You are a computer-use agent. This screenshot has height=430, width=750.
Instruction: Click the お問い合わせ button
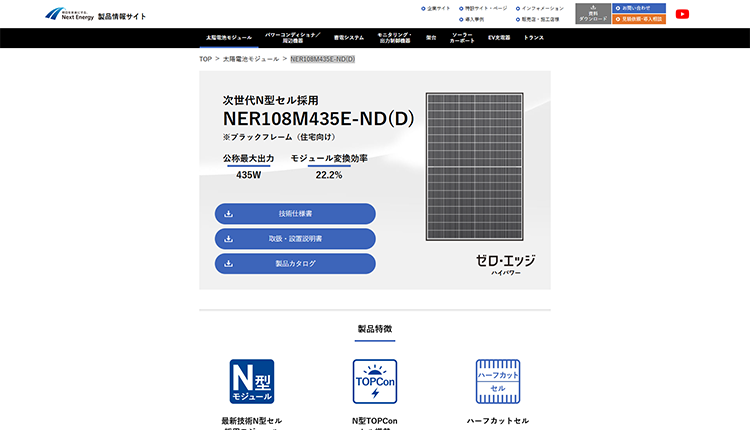point(639,8)
